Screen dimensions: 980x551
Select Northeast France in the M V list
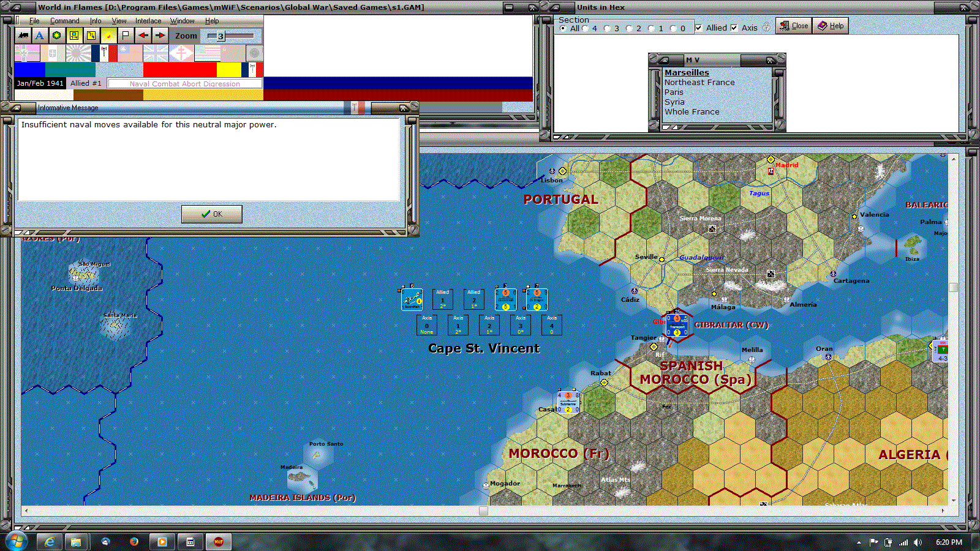point(699,82)
